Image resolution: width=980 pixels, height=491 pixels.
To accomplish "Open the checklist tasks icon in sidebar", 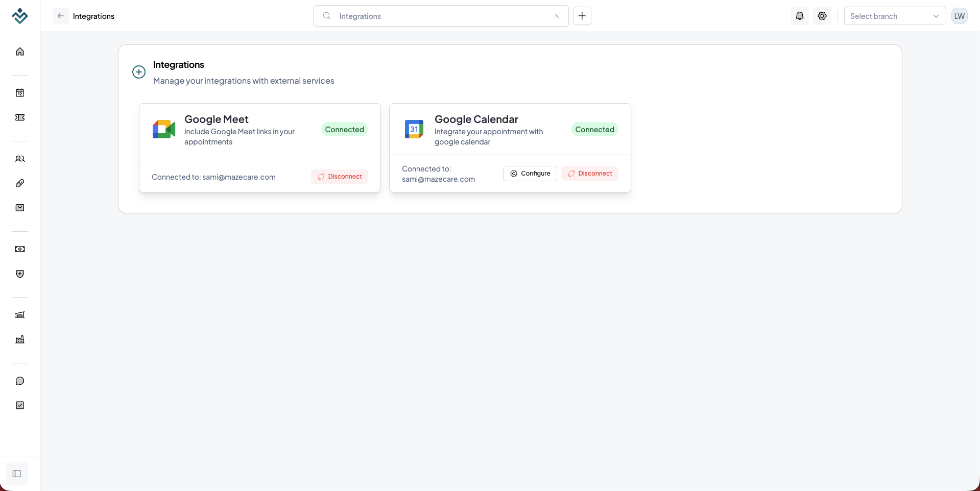I will click(20, 405).
